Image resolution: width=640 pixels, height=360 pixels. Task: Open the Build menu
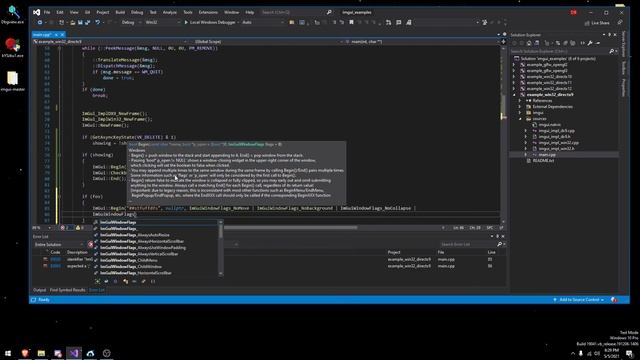coord(120,12)
